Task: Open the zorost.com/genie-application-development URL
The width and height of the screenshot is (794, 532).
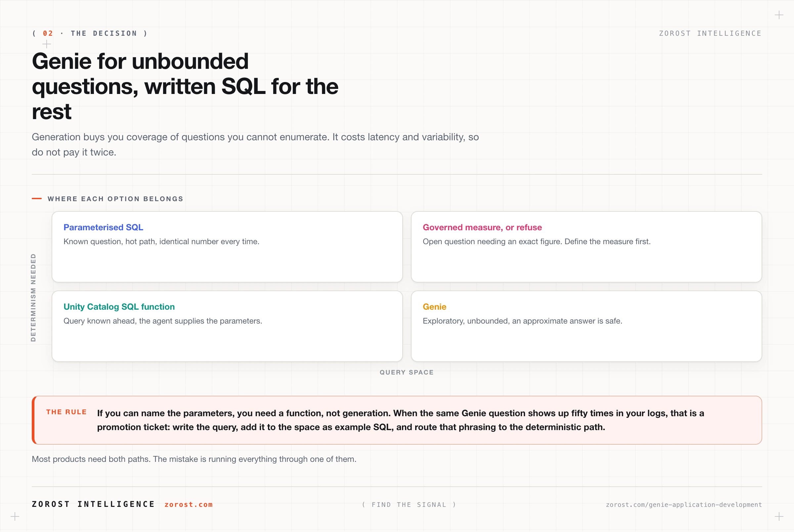Action: [684, 505]
